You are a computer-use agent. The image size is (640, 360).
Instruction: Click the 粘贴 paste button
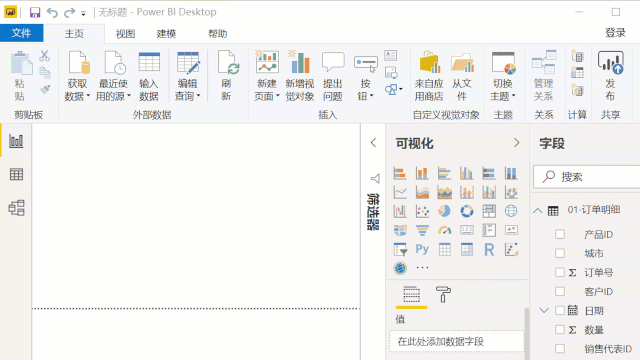20,76
